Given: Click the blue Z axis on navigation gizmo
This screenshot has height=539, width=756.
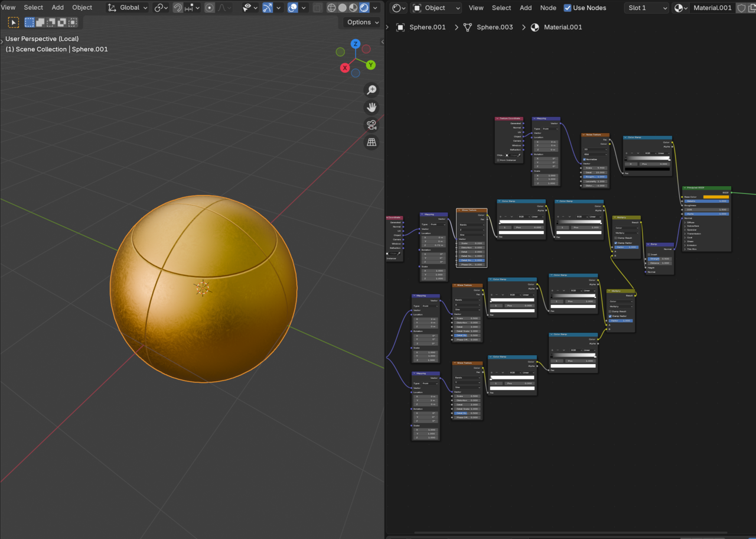Looking at the screenshot, I should coord(356,44).
